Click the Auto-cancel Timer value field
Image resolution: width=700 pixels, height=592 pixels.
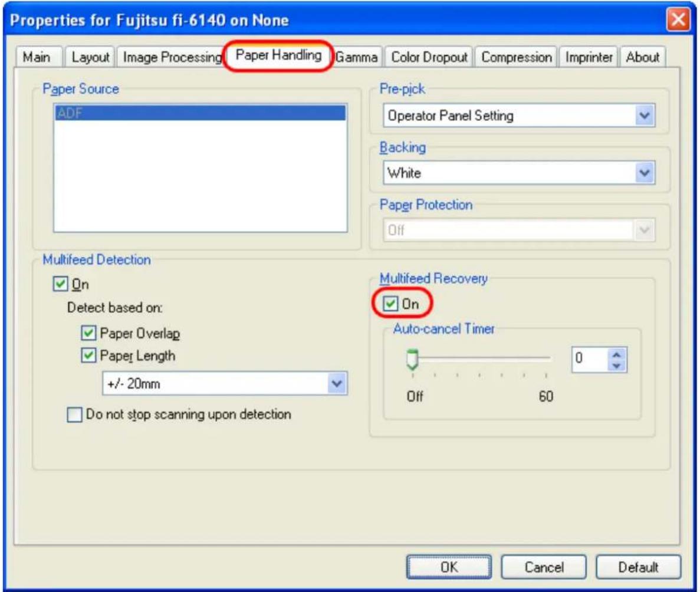point(590,359)
